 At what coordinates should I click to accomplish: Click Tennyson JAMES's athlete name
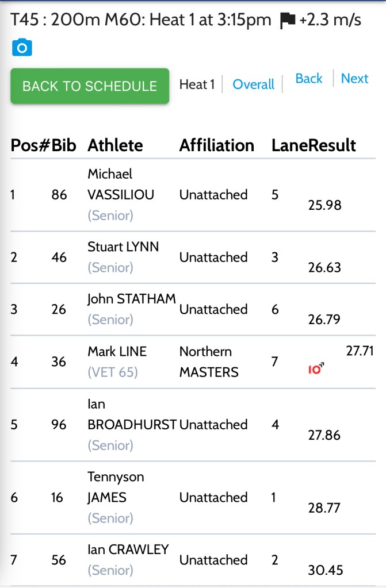tap(116, 487)
